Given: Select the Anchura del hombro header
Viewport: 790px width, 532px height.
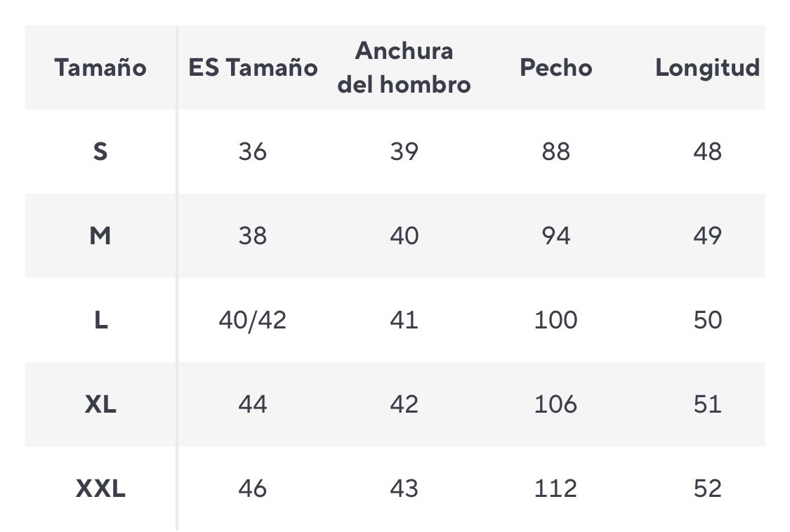Looking at the screenshot, I should click(x=404, y=67).
